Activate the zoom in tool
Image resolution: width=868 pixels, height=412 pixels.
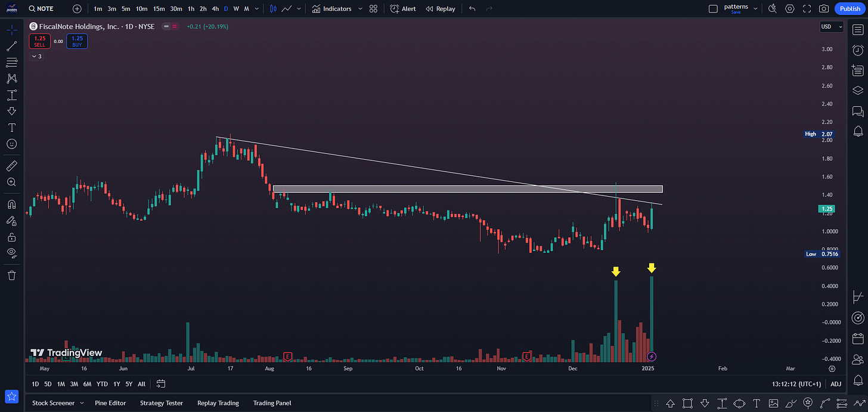coord(11,182)
